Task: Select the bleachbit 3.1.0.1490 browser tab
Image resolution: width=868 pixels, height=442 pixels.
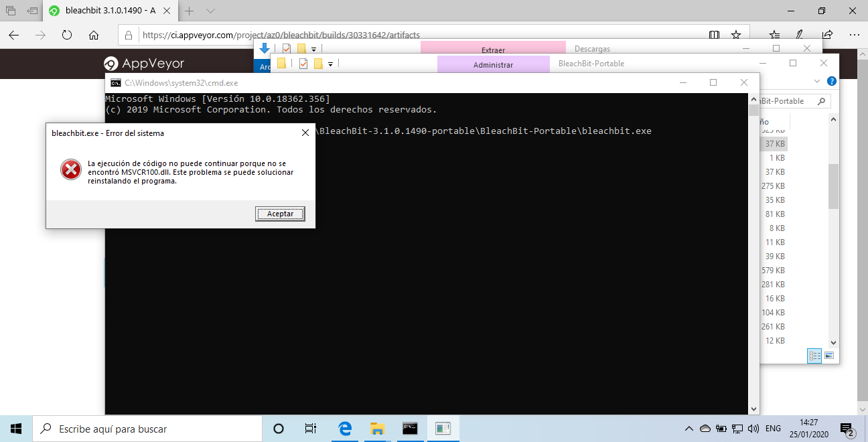Action: click(111, 11)
